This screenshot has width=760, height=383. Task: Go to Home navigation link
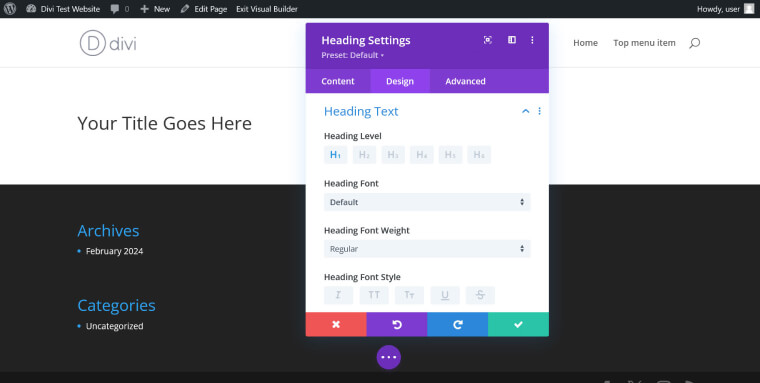[585, 43]
